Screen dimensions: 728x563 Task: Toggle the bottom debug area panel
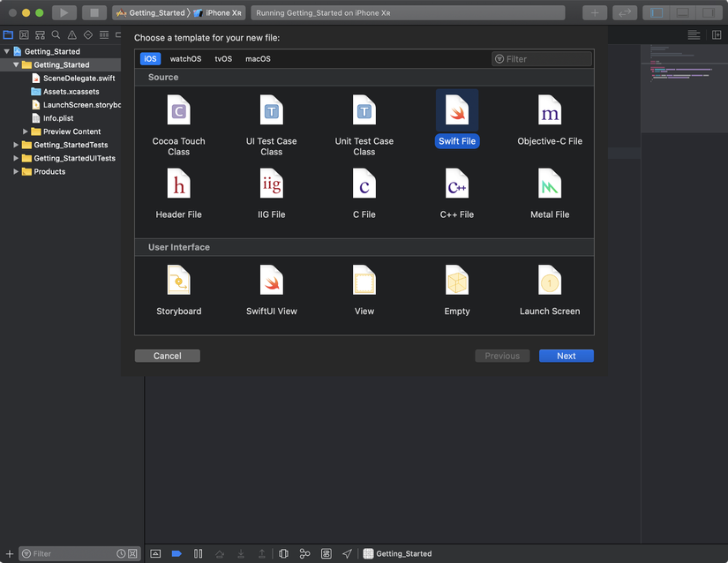pos(681,12)
